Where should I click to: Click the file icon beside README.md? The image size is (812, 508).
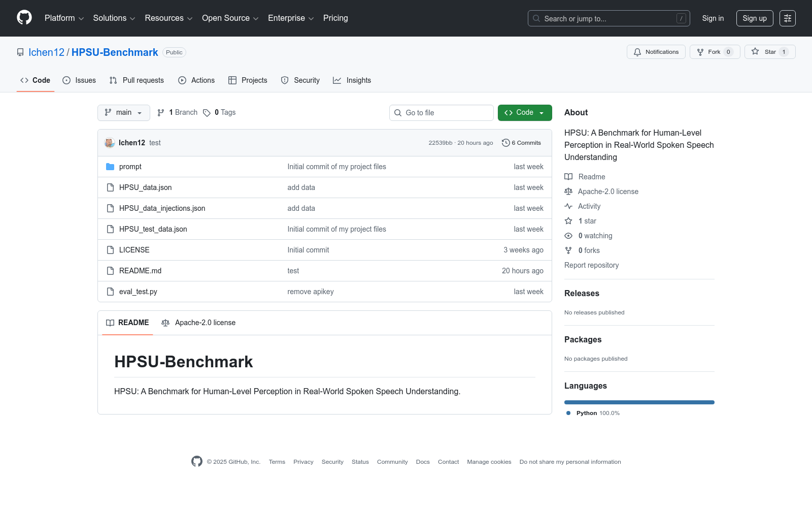[110, 271]
